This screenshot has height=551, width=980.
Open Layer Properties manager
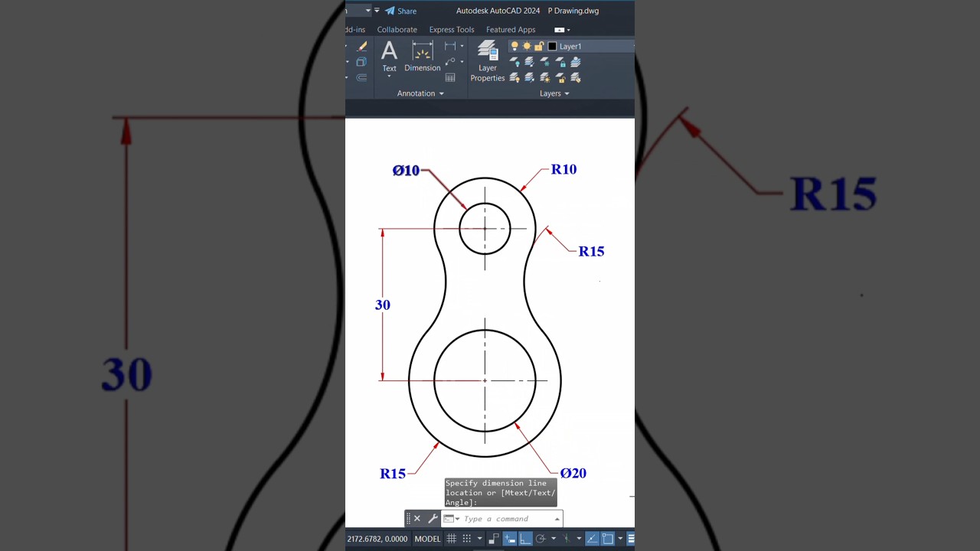488,61
